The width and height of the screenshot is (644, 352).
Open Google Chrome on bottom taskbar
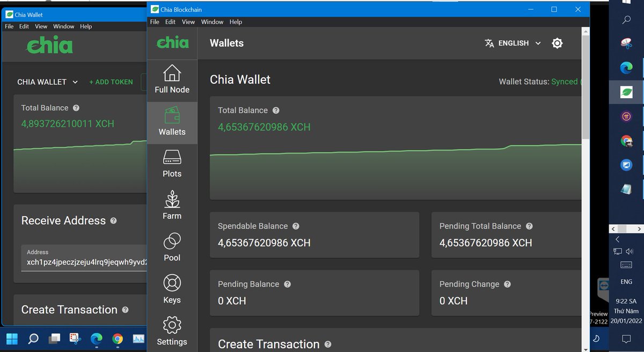pos(118,339)
